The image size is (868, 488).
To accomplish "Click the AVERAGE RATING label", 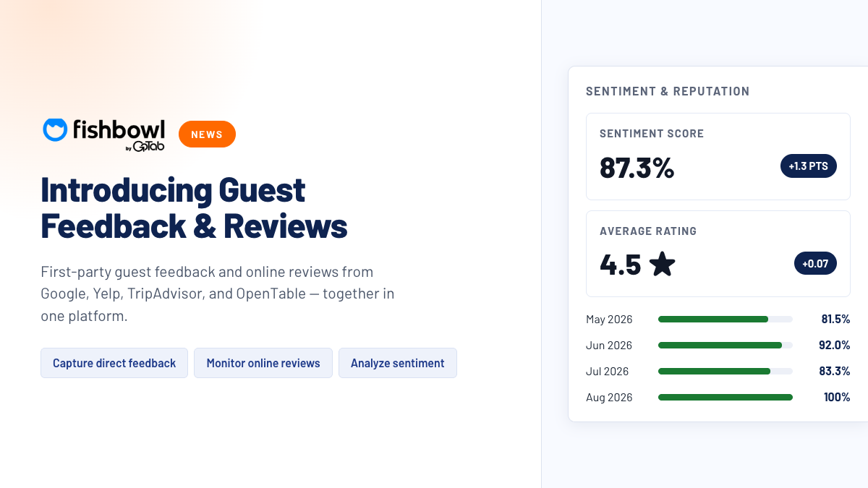I will tap(648, 231).
